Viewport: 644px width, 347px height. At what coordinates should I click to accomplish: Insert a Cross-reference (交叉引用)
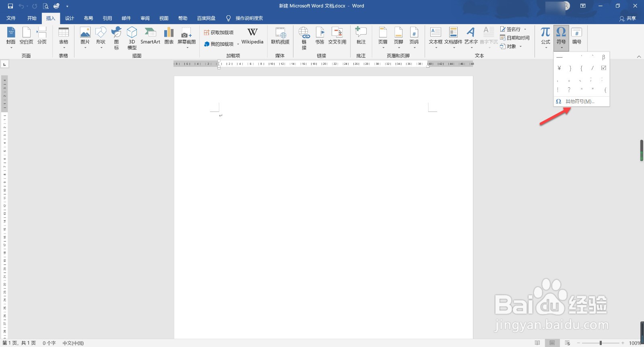click(x=337, y=35)
